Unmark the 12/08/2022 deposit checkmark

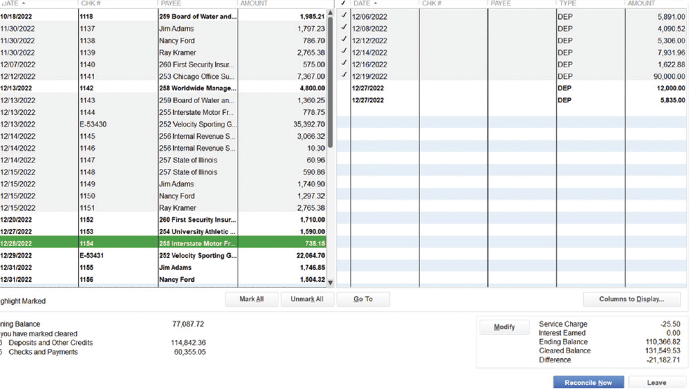[344, 28]
